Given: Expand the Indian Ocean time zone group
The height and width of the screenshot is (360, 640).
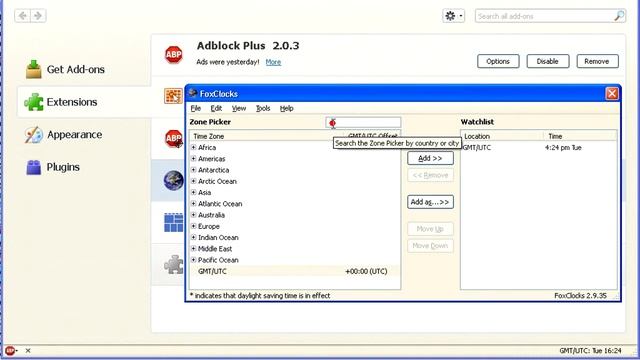Looking at the screenshot, I should pyautogui.click(x=194, y=237).
